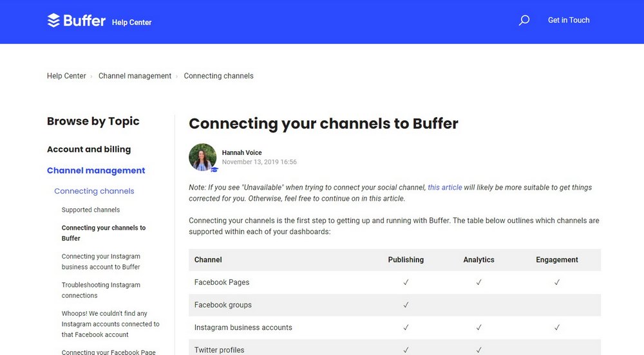Expand Account and billing topic
Image resolution: width=644 pixels, height=355 pixels.
point(89,149)
